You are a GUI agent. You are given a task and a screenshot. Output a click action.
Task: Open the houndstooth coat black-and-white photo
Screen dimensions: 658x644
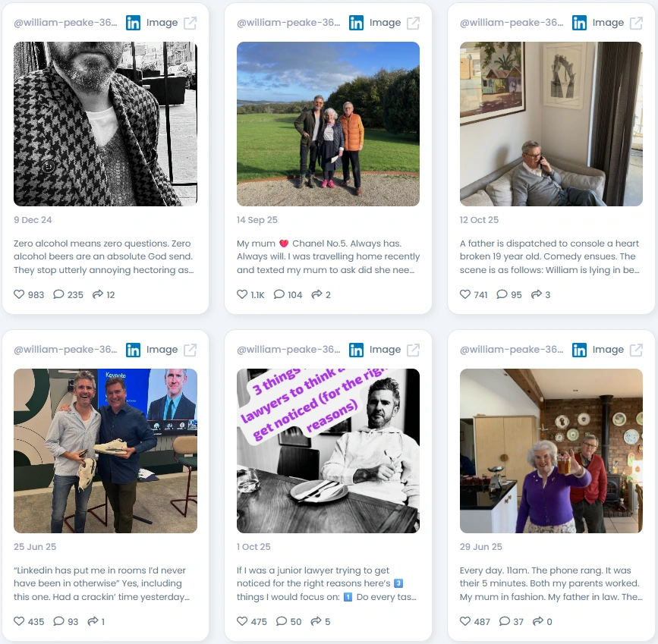pos(105,124)
